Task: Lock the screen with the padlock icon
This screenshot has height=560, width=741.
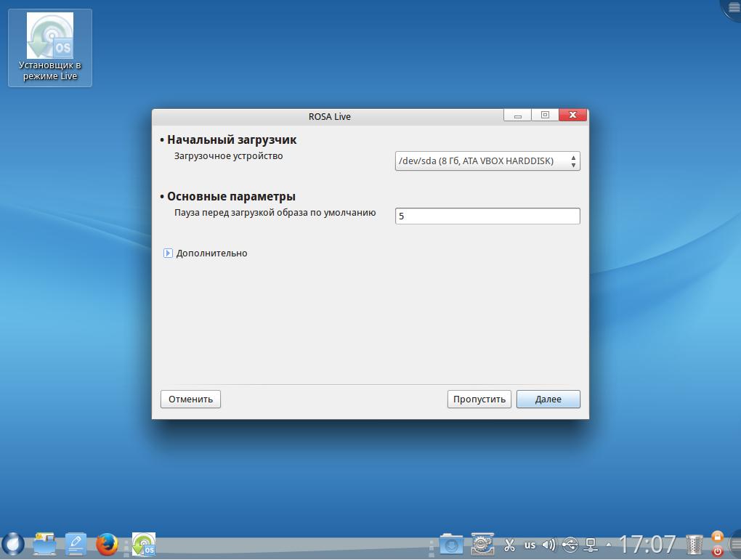Action: click(x=717, y=536)
